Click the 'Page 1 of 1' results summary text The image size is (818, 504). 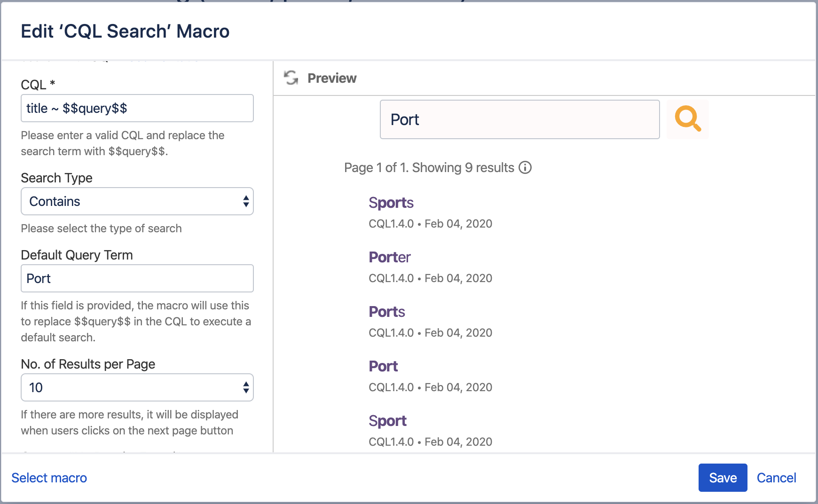429,168
